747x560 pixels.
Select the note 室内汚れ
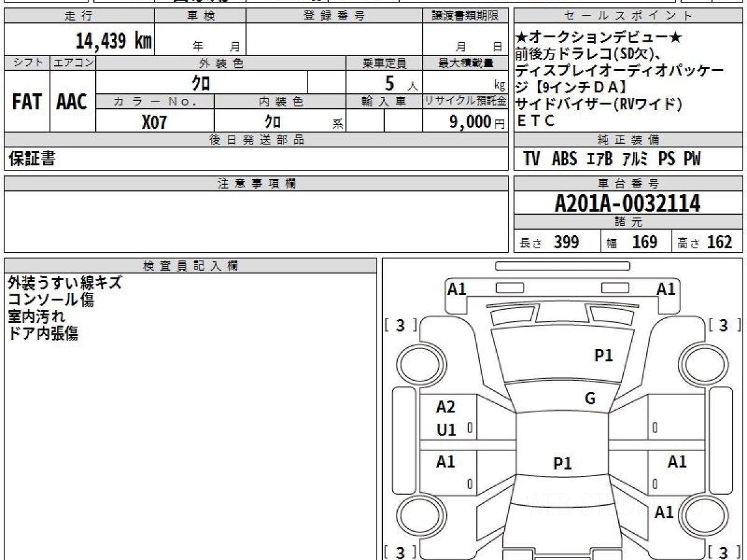37,317
